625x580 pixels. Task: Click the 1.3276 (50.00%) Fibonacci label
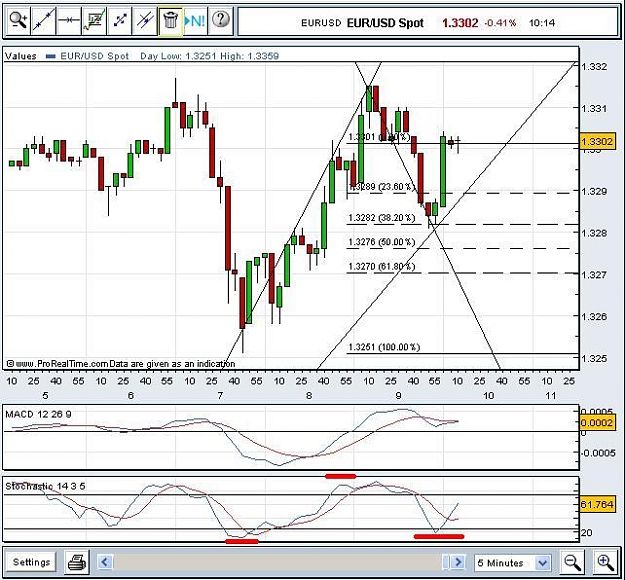[382, 242]
